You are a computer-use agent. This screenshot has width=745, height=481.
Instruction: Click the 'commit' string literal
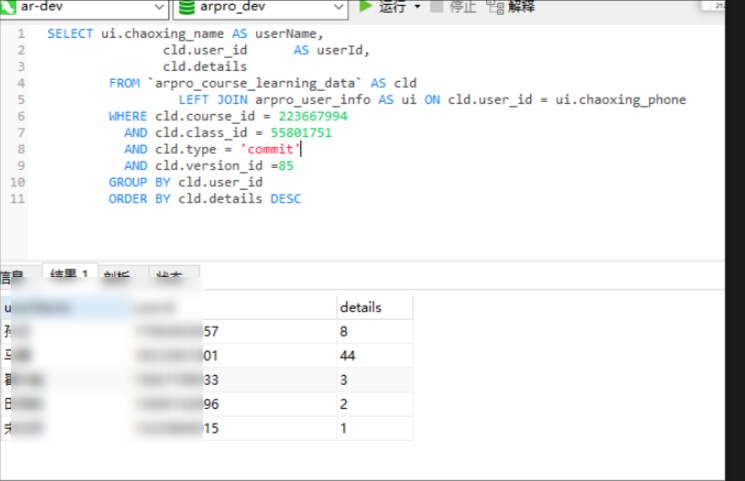click(x=270, y=149)
